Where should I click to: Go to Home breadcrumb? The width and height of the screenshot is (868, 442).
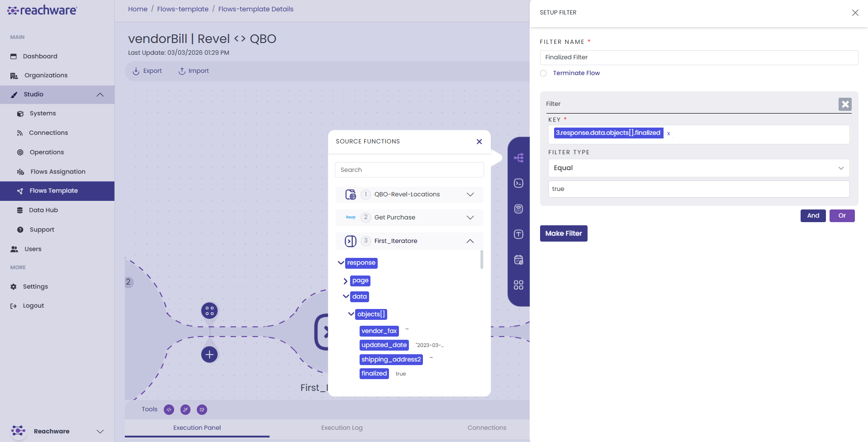pos(138,9)
